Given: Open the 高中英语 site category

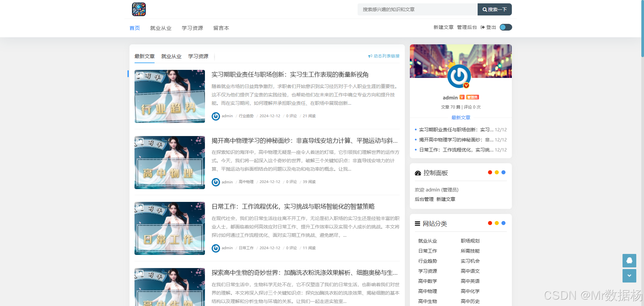Looking at the screenshot, I should (x=470, y=281).
